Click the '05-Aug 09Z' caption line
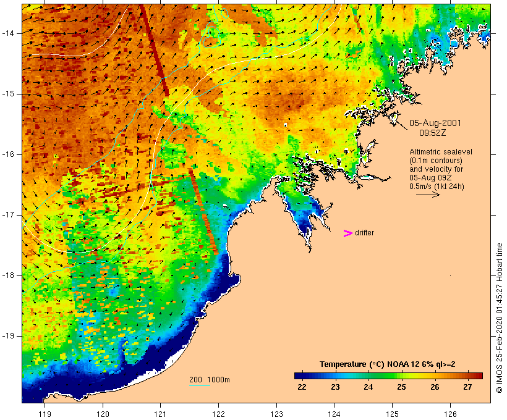 click(x=430, y=178)
